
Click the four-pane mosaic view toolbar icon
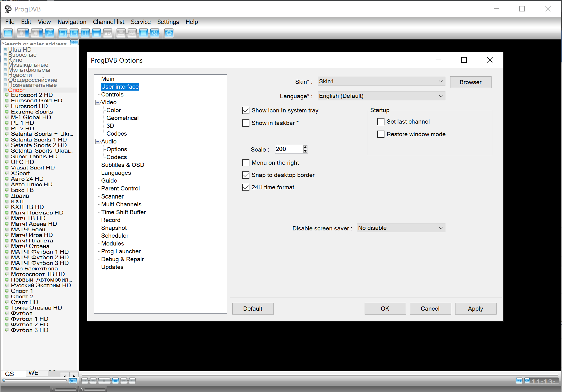coord(85,33)
